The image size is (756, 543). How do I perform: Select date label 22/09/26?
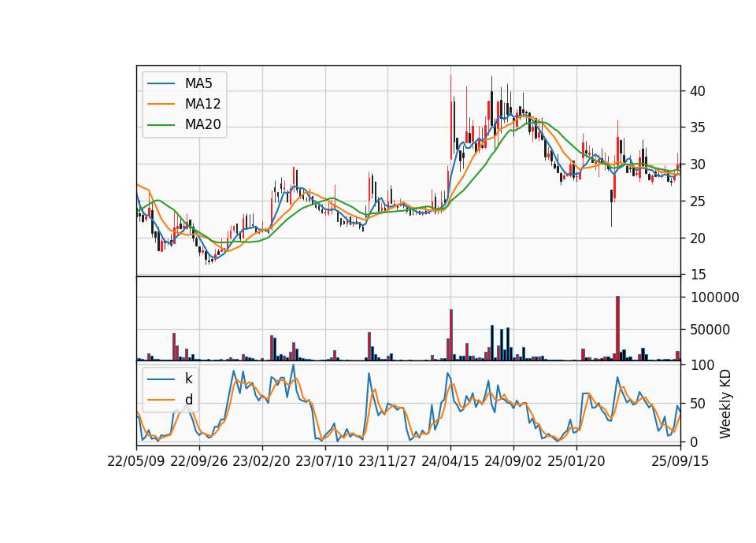point(199,461)
